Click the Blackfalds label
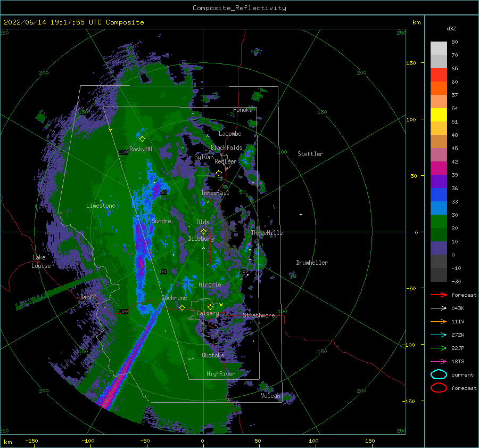The height and width of the screenshot is (448, 479). (226, 148)
